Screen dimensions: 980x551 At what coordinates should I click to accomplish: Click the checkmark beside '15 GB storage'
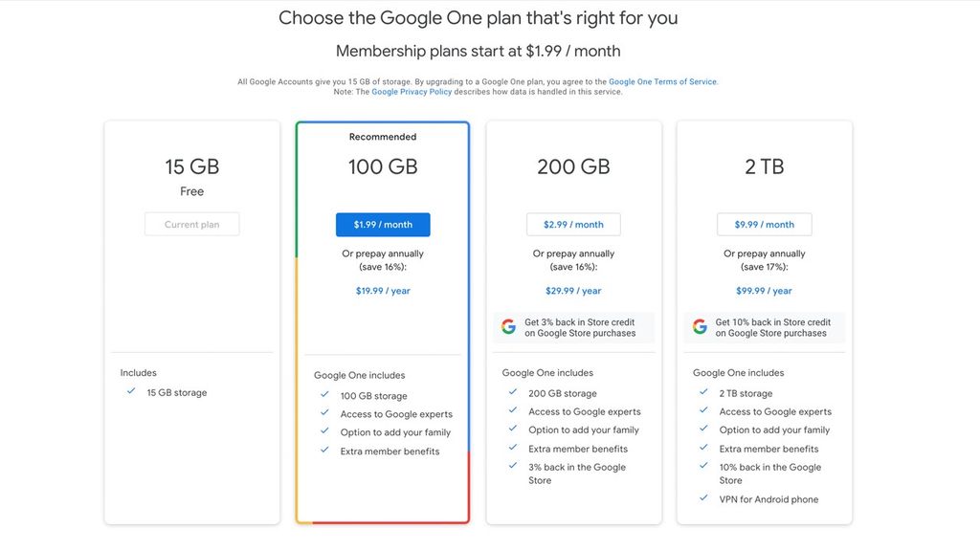pyautogui.click(x=132, y=391)
